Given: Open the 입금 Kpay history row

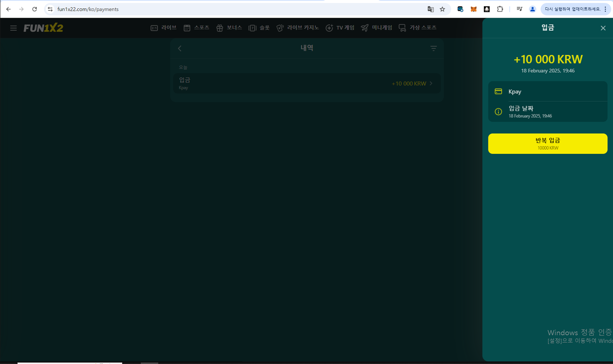Looking at the screenshot, I should coord(307,83).
